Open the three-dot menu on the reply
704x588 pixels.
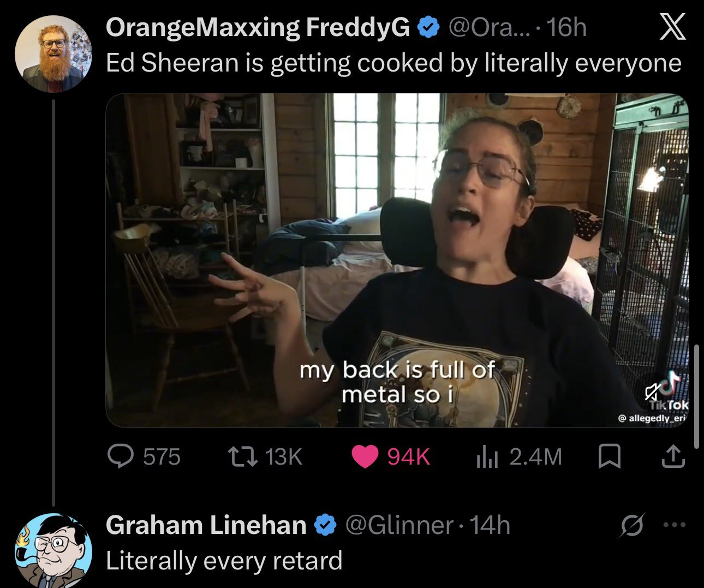tap(673, 525)
